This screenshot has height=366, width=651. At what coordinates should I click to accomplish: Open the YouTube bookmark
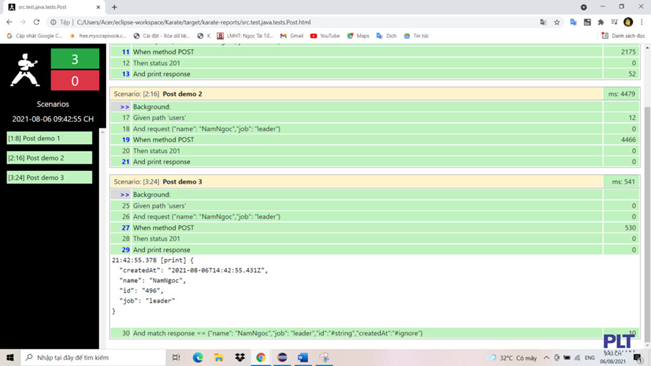325,36
